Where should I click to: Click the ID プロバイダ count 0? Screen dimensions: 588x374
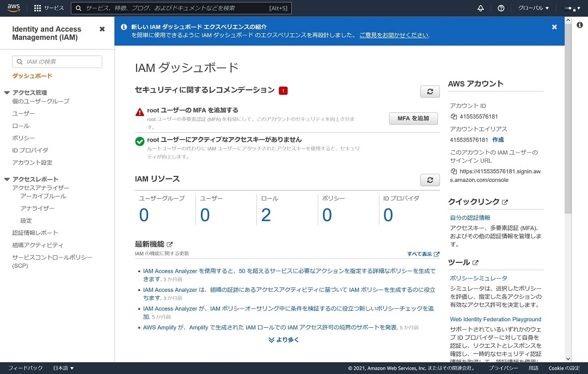(388, 215)
